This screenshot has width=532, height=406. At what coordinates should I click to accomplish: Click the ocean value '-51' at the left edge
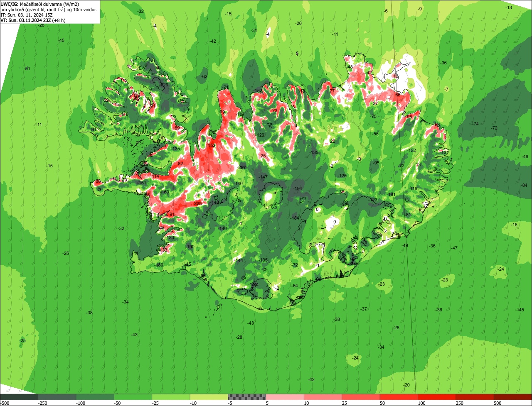[27, 68]
